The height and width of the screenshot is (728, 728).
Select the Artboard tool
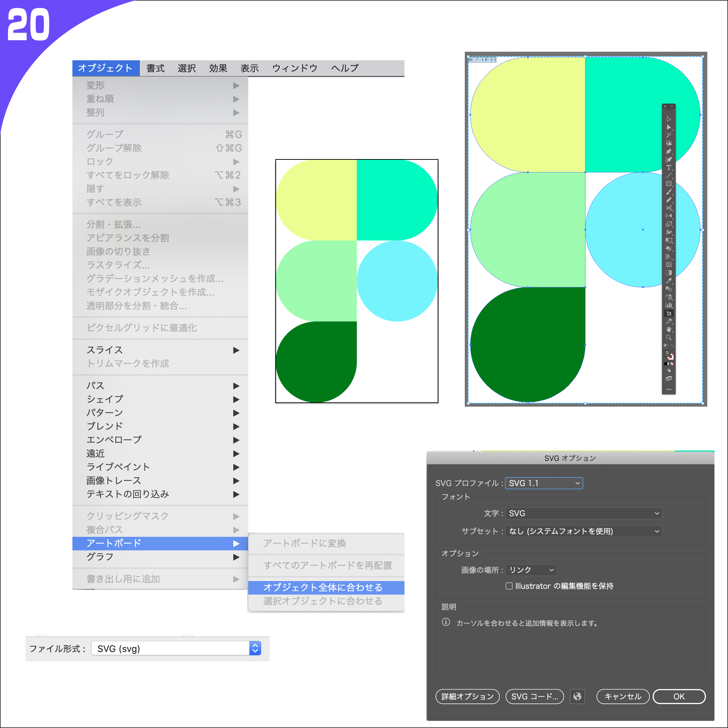[x=668, y=313]
